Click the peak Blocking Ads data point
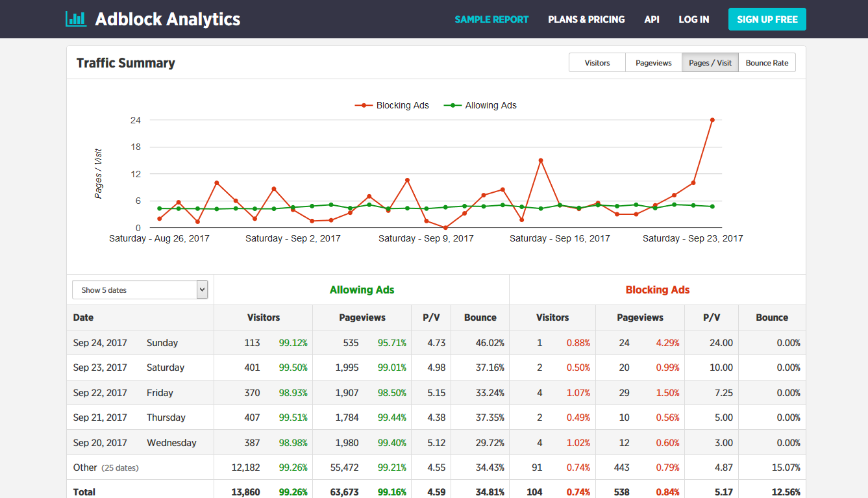 click(x=712, y=119)
